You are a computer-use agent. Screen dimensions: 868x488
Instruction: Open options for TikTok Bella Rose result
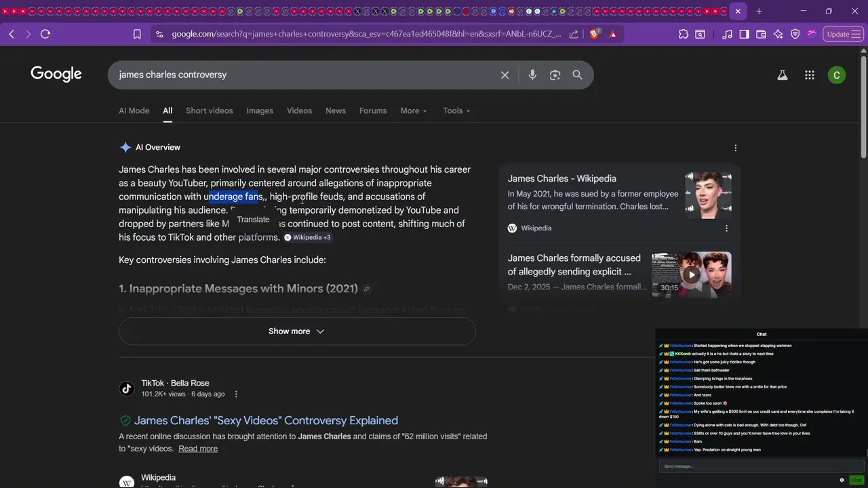click(x=236, y=394)
